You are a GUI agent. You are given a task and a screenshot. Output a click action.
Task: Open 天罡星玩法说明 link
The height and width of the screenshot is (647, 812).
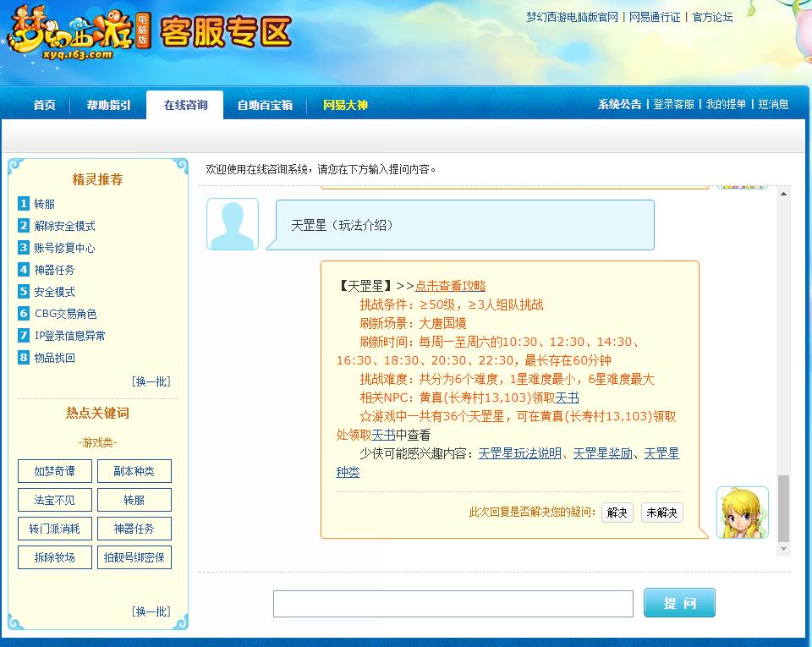tap(520, 453)
